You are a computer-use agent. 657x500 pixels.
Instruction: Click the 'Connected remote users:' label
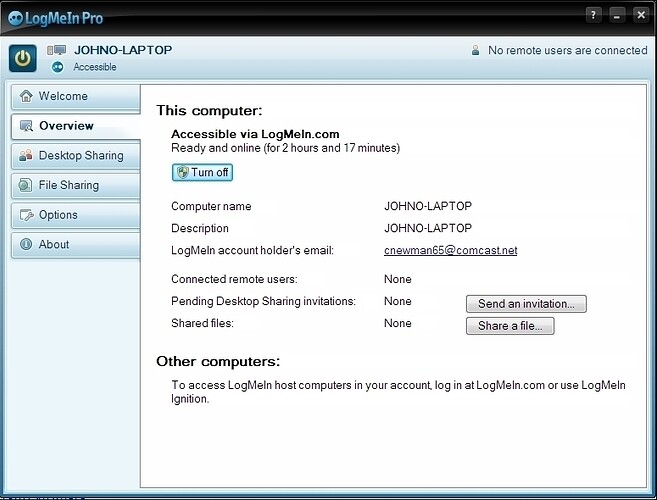tap(234, 279)
